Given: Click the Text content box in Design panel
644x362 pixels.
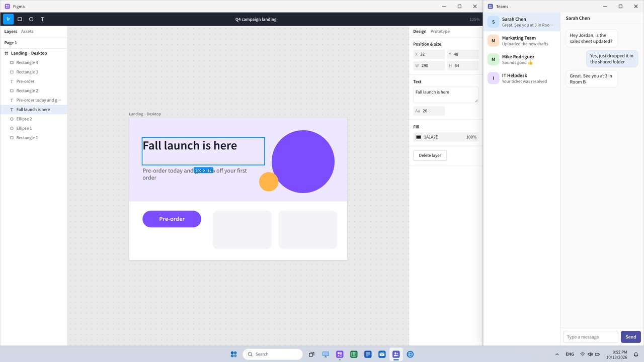Looking at the screenshot, I should pos(446,95).
